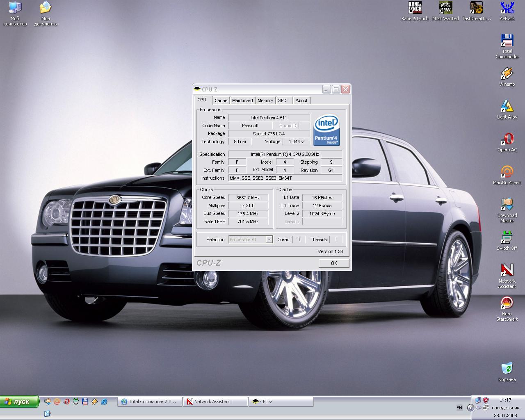This screenshot has height=420, width=525.
Task: Click the Intel Pentium 4 511 name field
Action: tap(269, 118)
